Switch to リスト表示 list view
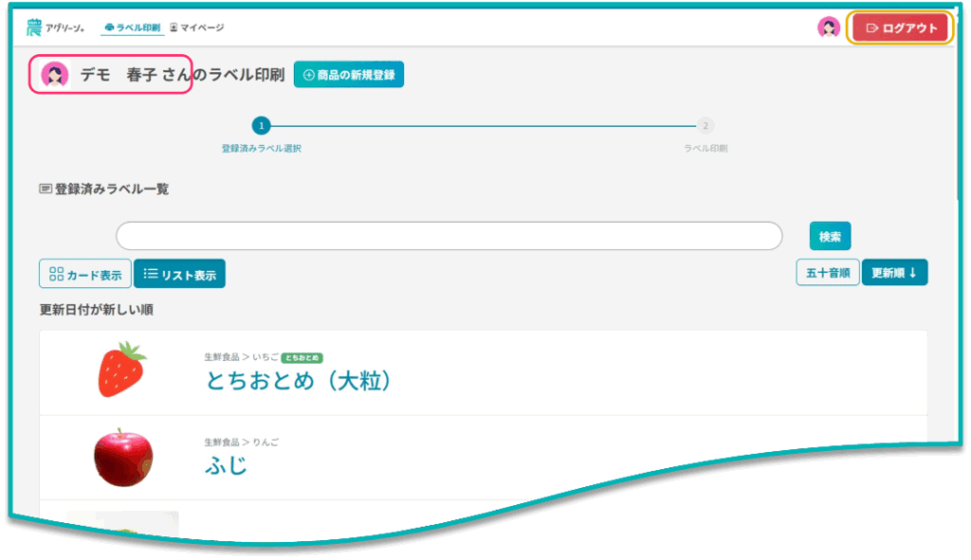This screenshot has height=560, width=971. point(179,275)
